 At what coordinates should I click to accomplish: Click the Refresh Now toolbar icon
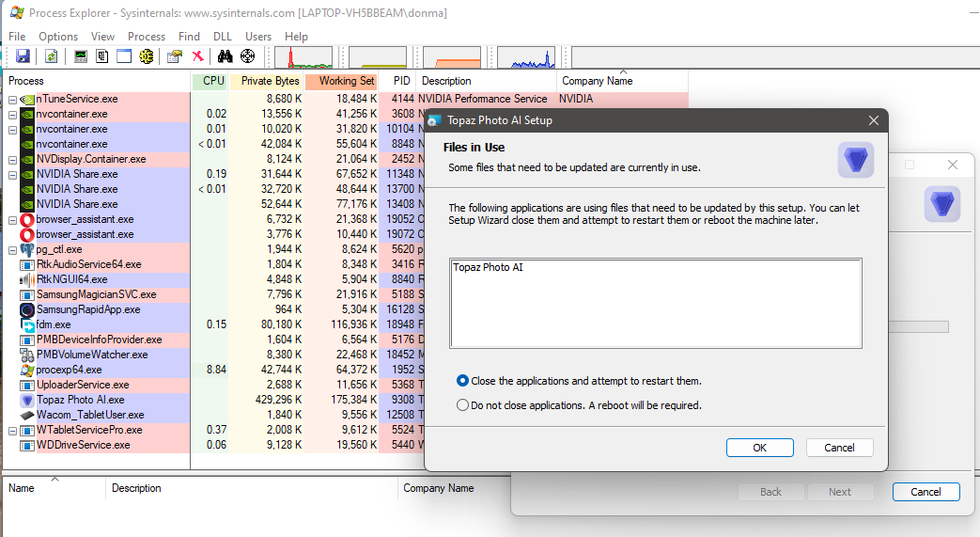click(51, 56)
